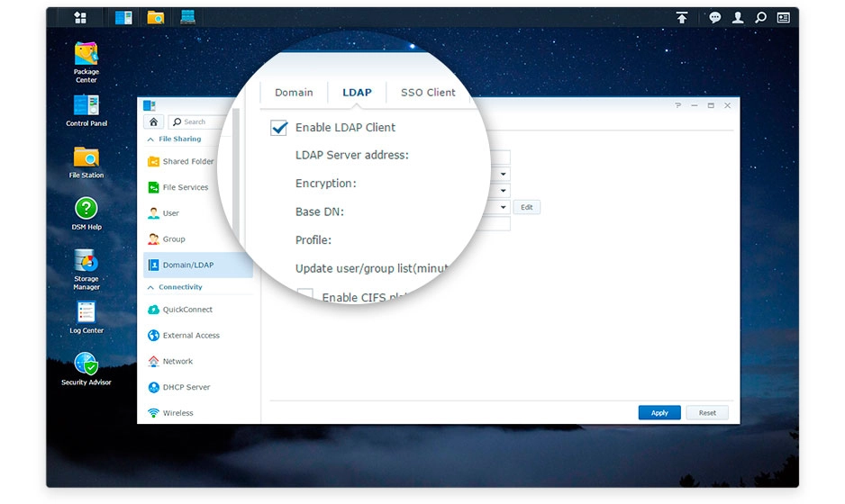Image resolution: width=845 pixels, height=504 pixels.
Task: Open External Access in the sidebar
Action: point(198,335)
